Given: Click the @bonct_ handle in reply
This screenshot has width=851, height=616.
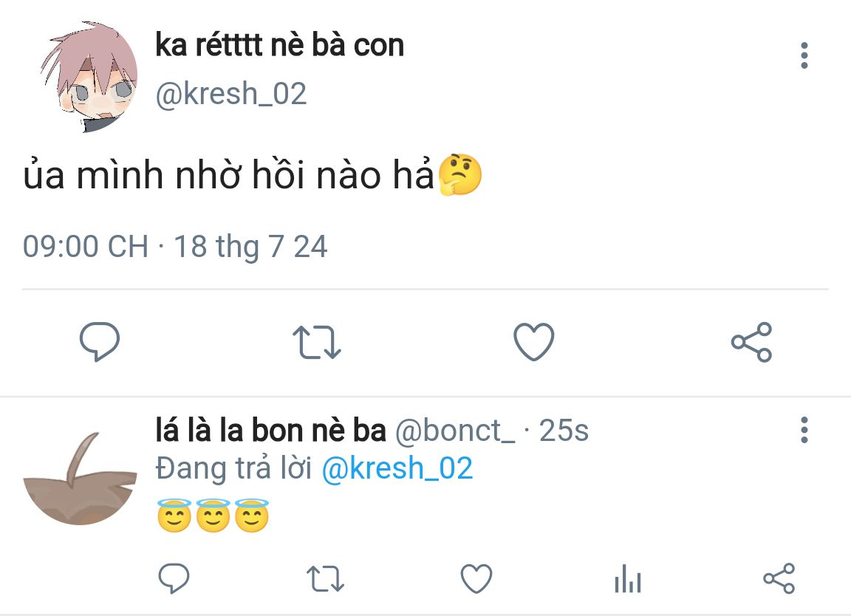Looking at the screenshot, I should [x=455, y=431].
